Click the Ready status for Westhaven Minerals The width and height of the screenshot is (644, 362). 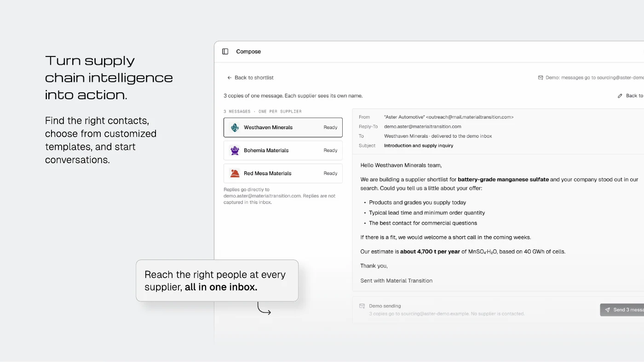[x=330, y=128]
